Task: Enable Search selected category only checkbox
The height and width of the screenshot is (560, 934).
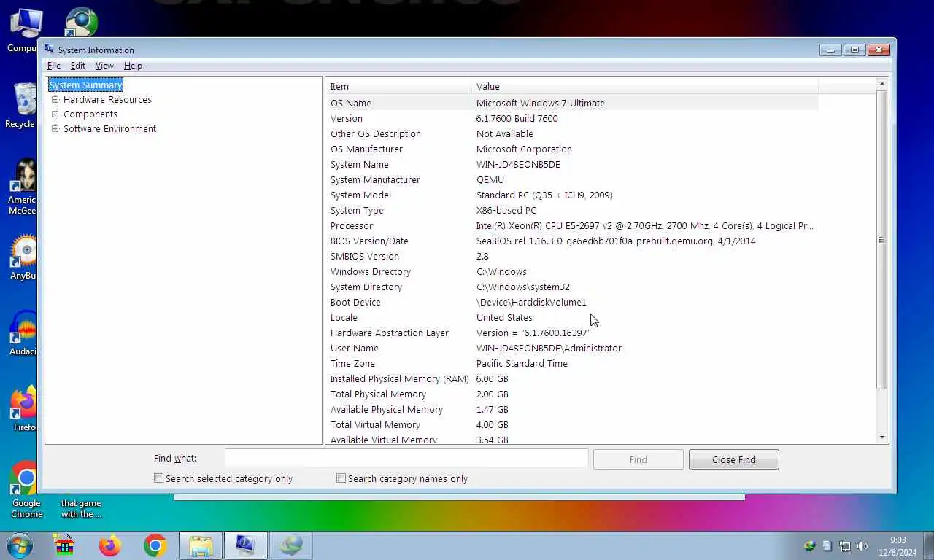Action: [158, 478]
